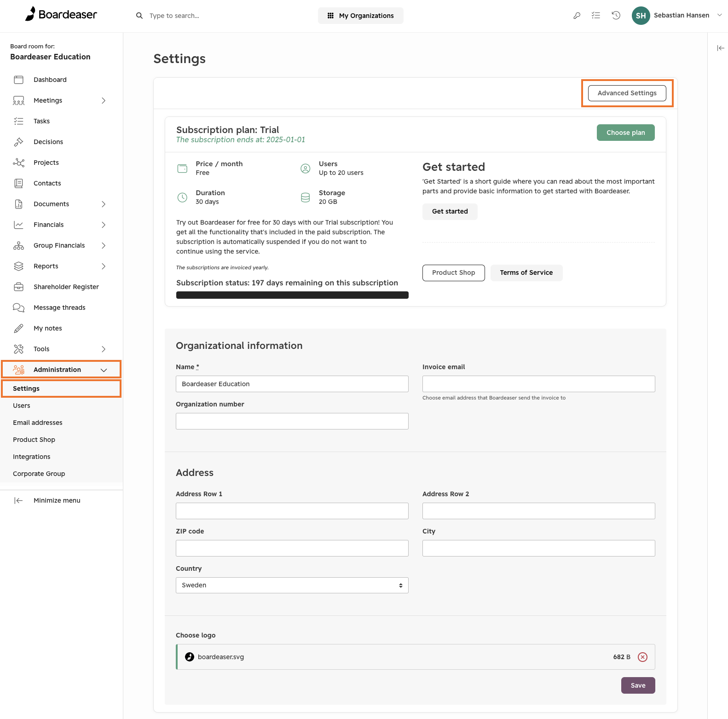The height and width of the screenshot is (719, 728).
Task: Click the Decisions gavel icon
Action: click(19, 142)
